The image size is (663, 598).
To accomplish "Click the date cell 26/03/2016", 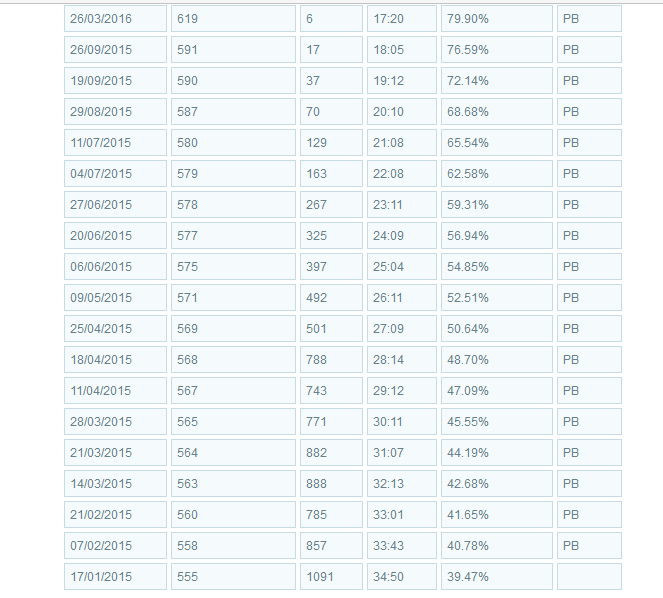I will point(115,19).
